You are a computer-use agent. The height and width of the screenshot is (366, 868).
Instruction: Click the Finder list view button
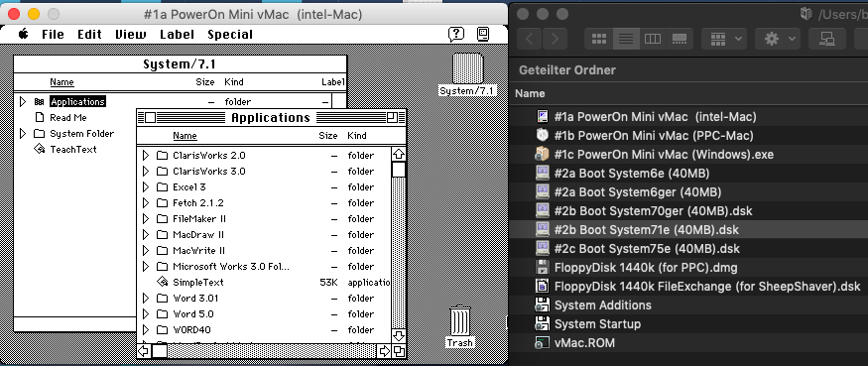626,39
